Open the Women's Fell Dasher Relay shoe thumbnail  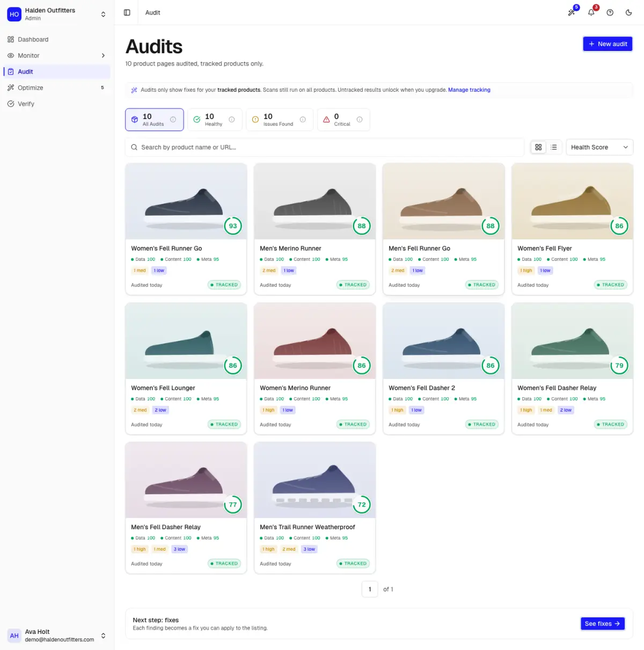click(573, 341)
